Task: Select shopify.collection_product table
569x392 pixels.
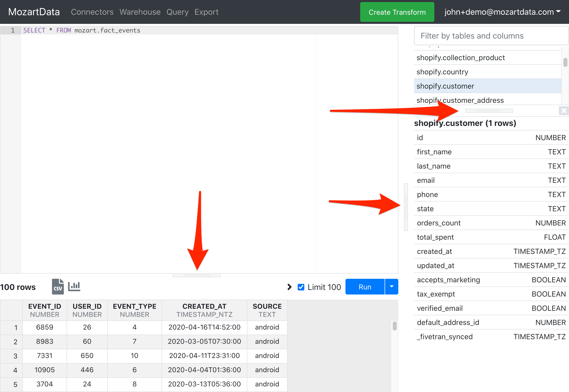Action: click(488, 58)
